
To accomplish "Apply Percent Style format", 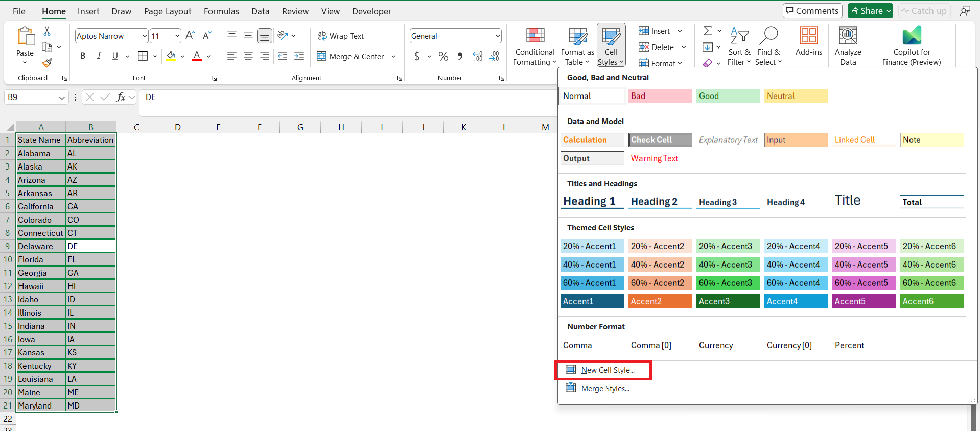I will [444, 56].
